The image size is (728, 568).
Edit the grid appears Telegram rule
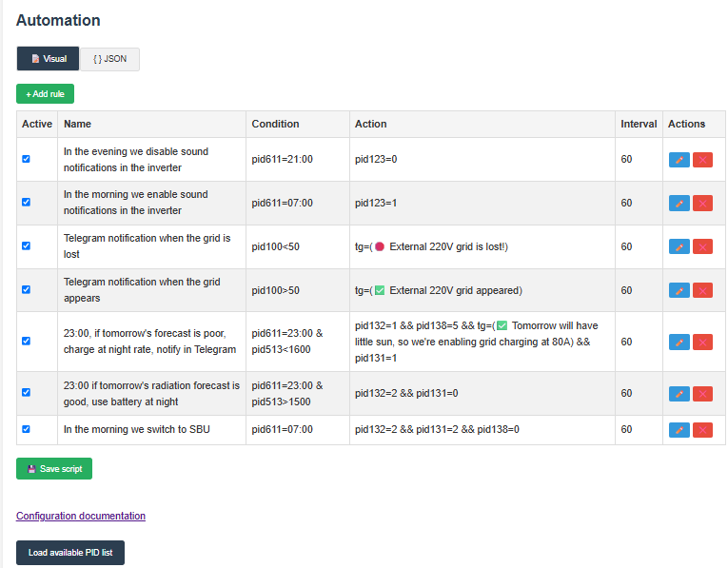pyautogui.click(x=679, y=290)
